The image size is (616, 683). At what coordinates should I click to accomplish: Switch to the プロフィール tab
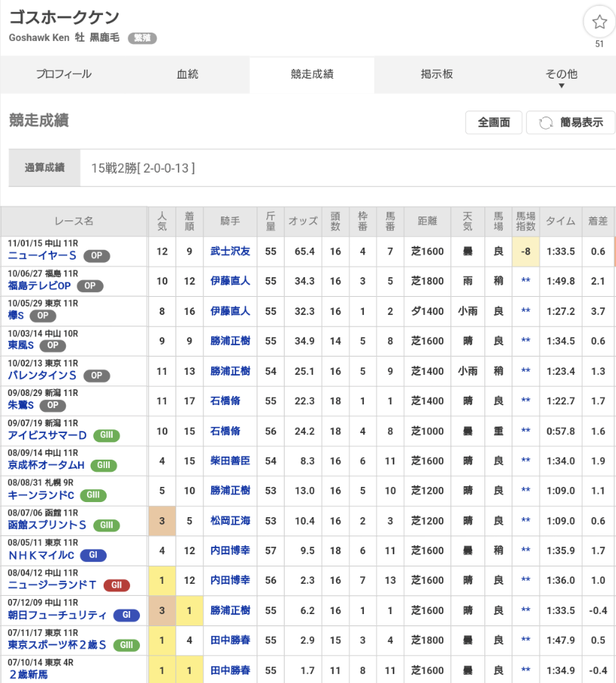[x=64, y=74]
